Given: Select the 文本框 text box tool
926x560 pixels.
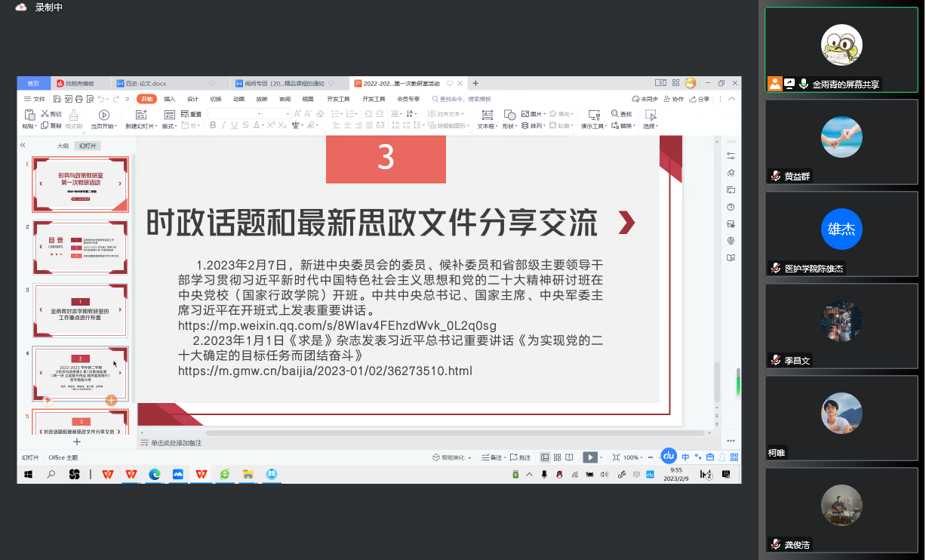Looking at the screenshot, I should click(487, 115).
